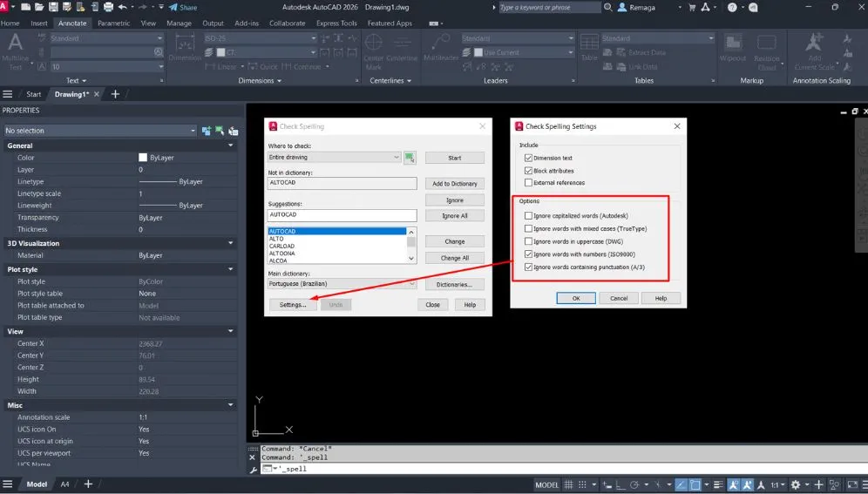Toggle the grid display icon in status bar
This screenshot has height=494, width=868.
568,484
